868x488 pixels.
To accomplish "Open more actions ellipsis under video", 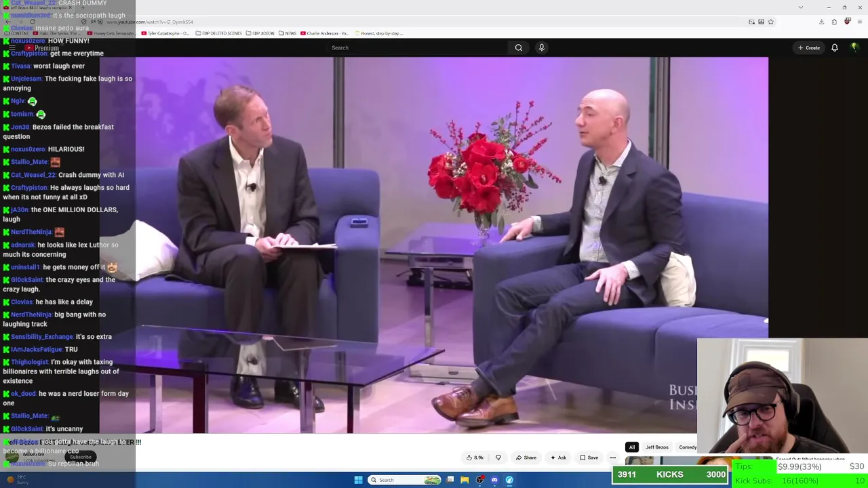I will (x=613, y=457).
